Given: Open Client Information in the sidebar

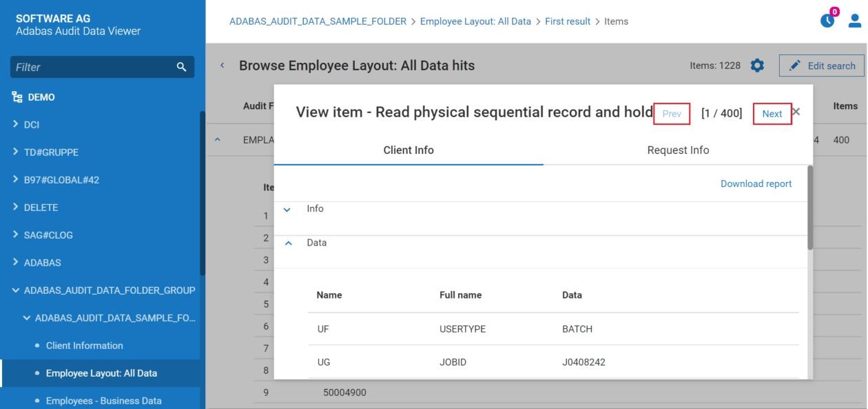Looking at the screenshot, I should [x=84, y=346].
